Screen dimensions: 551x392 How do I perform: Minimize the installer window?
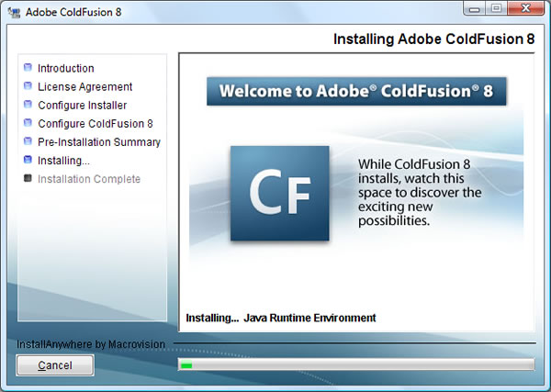click(x=475, y=8)
